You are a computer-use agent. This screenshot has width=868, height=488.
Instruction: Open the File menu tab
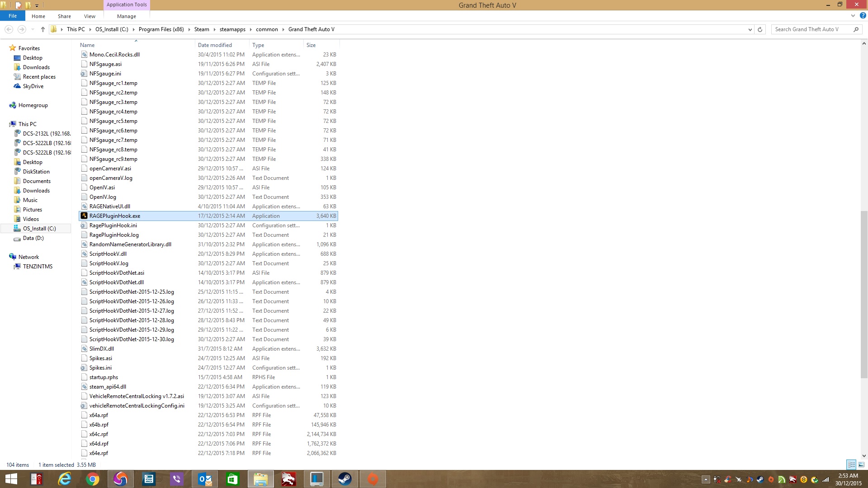[x=13, y=16]
